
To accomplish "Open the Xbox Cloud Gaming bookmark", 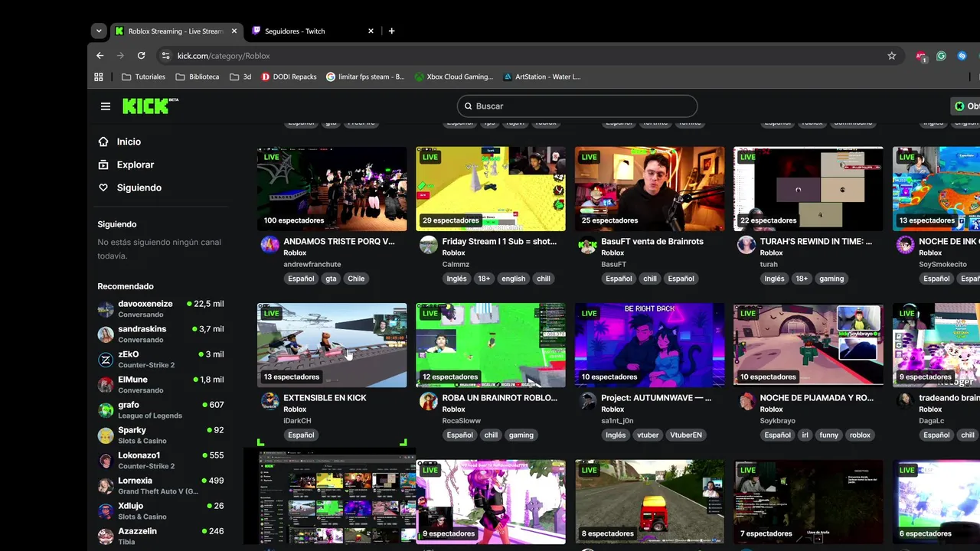I will point(454,77).
